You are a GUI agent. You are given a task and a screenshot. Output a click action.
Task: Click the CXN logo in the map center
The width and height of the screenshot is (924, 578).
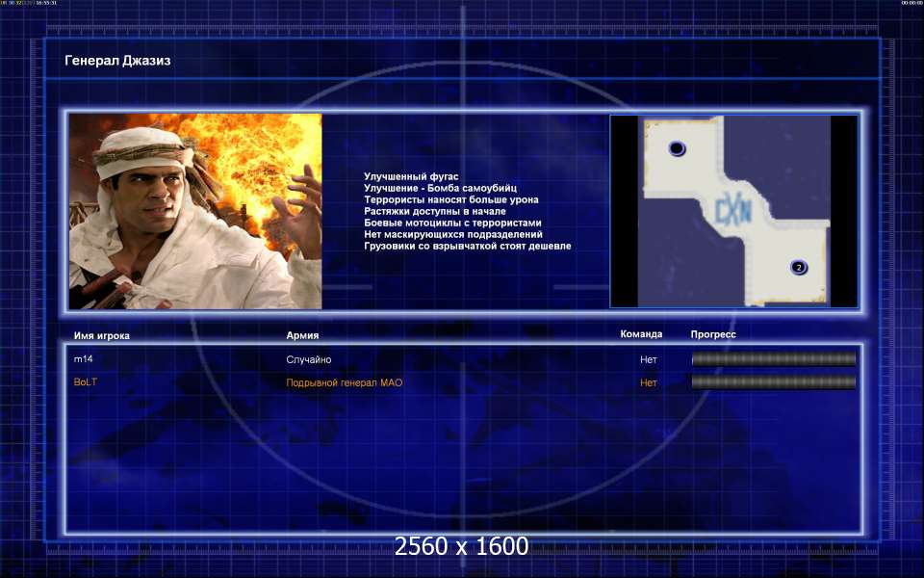pos(733,206)
